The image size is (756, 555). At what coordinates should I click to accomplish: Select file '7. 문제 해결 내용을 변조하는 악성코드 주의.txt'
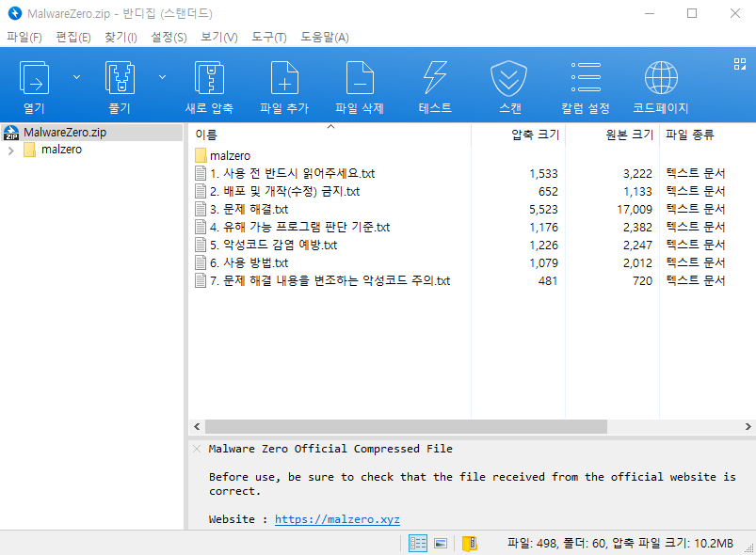(323, 280)
